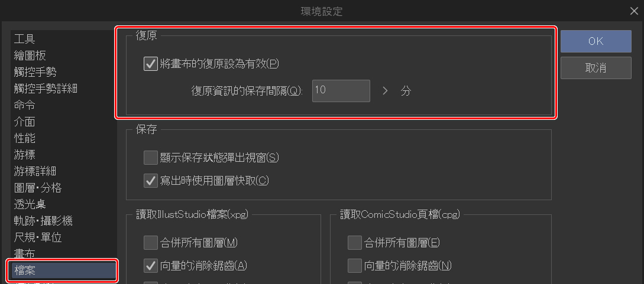Enable 顯示保存狀態彈出視窗 checkbox
The image size is (644, 284).
coord(150,158)
